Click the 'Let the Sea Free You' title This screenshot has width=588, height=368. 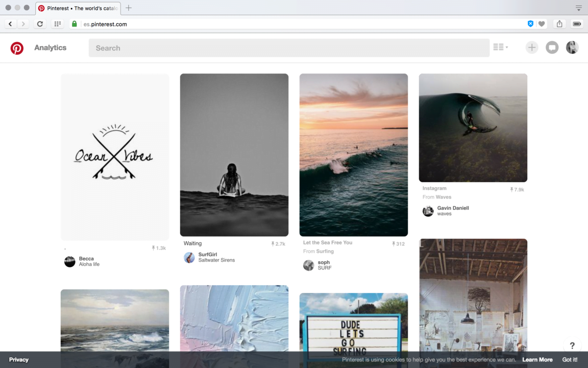pyautogui.click(x=328, y=242)
